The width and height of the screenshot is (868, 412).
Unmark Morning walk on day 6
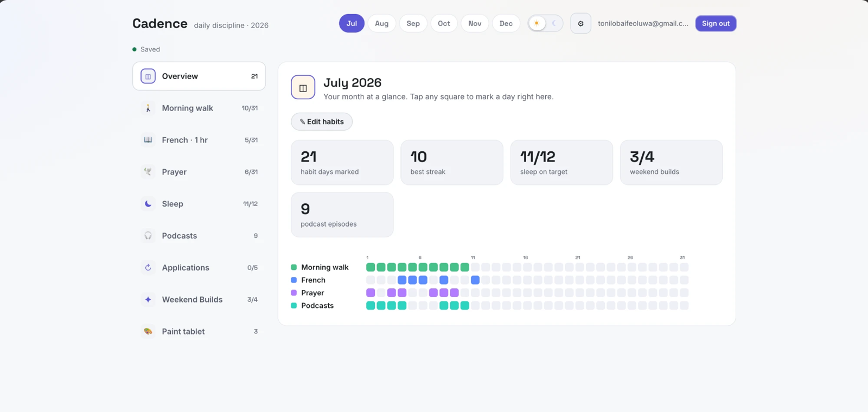pyautogui.click(x=423, y=267)
